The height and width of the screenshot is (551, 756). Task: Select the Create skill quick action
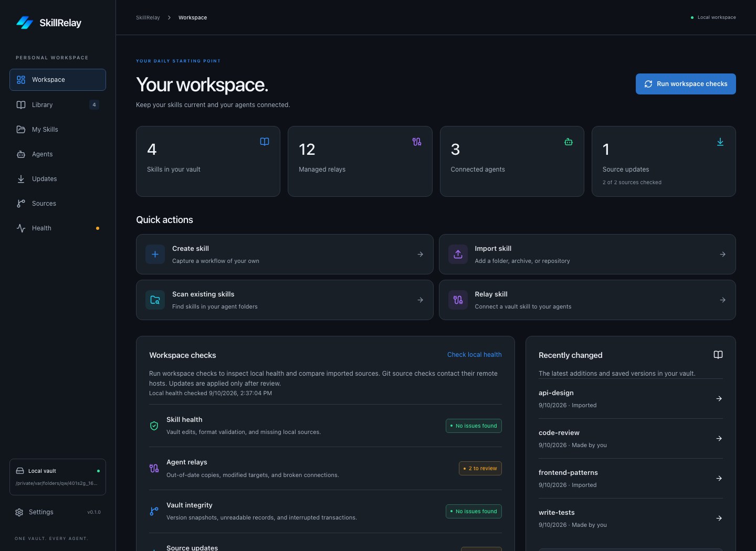285,254
